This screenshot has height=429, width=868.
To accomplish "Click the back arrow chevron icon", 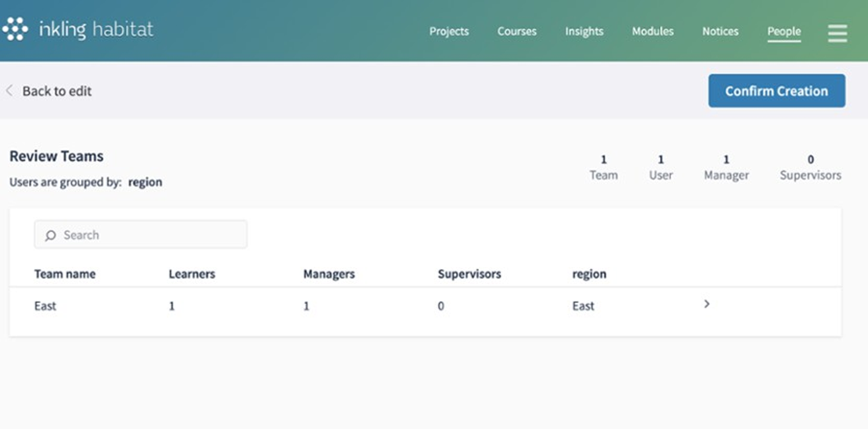I will click(9, 91).
